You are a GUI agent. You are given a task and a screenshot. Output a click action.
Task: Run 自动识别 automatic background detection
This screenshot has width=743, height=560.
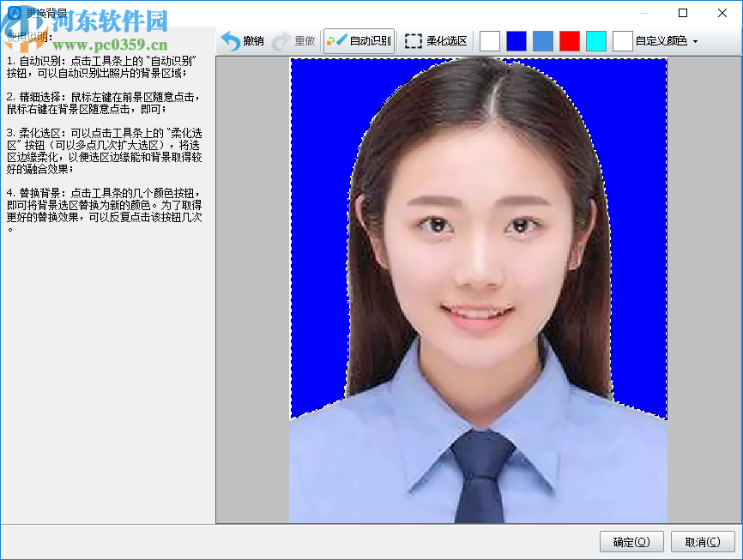pos(369,40)
